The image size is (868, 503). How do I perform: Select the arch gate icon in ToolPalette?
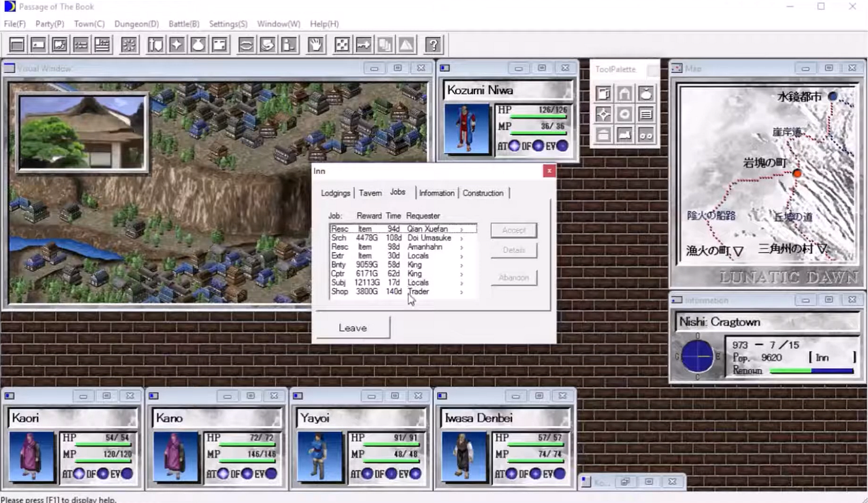point(624,94)
